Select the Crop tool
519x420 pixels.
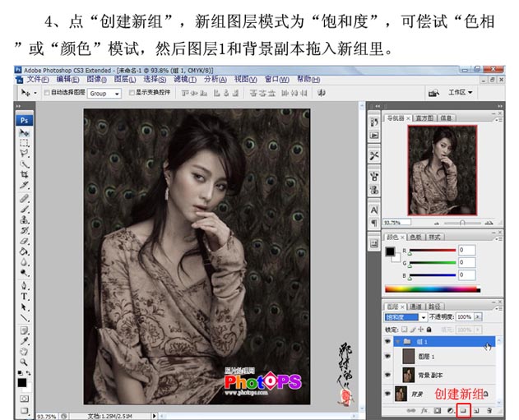(24, 174)
